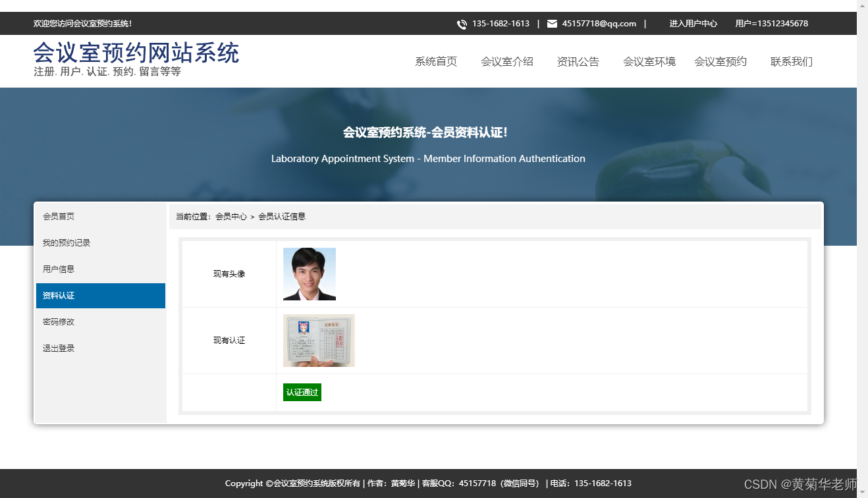This screenshot has height=498, width=868.
Task: Select 我的预约记录 in the sidebar
Action: [x=66, y=242]
